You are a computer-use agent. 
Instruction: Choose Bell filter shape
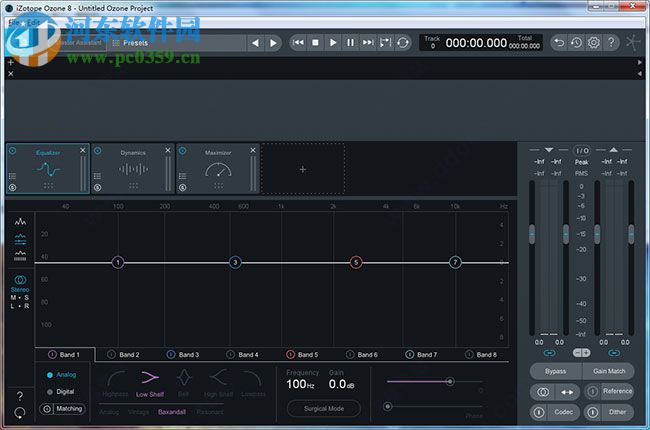click(184, 384)
